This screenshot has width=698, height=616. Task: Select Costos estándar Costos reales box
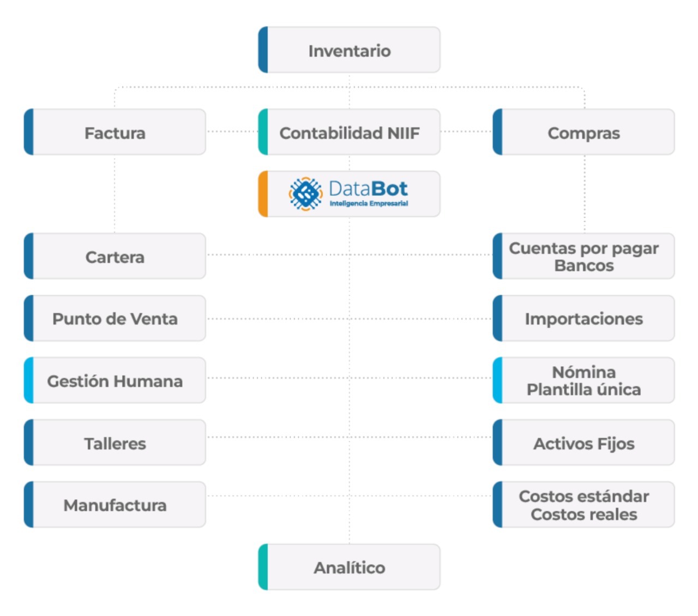583,505
